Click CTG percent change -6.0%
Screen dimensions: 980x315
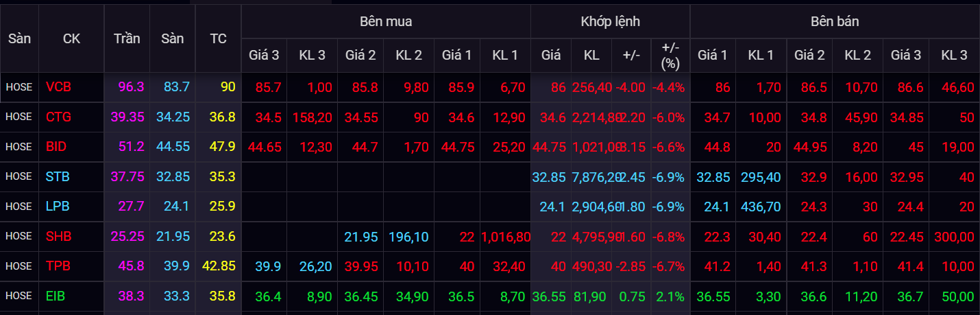tap(667, 117)
